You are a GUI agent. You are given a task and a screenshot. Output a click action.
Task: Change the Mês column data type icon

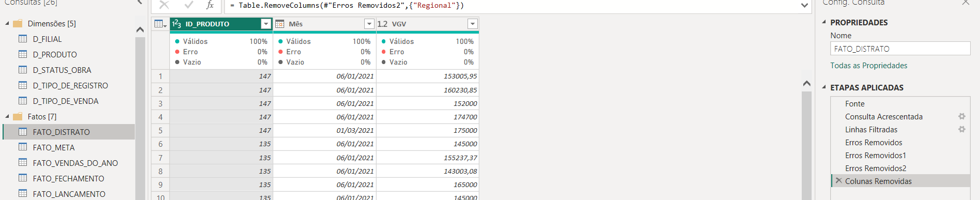click(280, 24)
